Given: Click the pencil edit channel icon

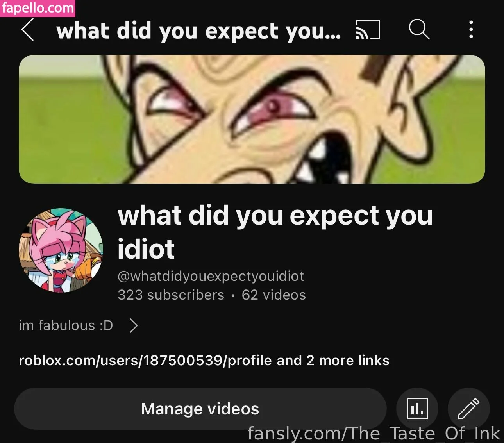Looking at the screenshot, I should pos(468,409).
